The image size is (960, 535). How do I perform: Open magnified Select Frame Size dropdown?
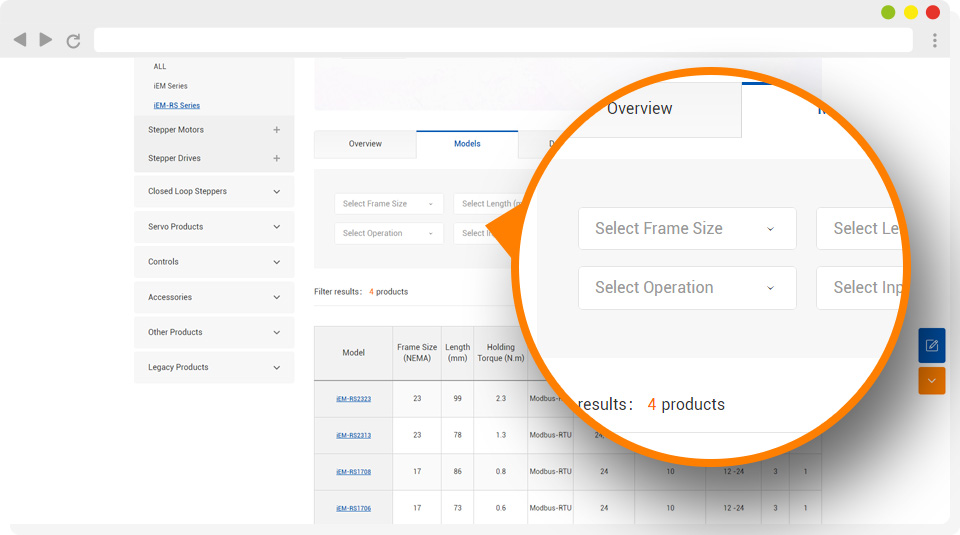tap(687, 228)
